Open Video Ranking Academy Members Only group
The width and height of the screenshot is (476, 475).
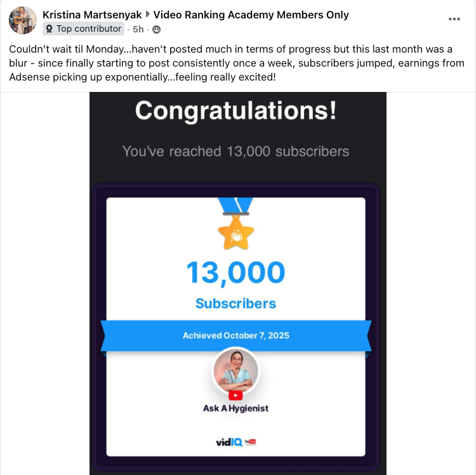(x=251, y=15)
